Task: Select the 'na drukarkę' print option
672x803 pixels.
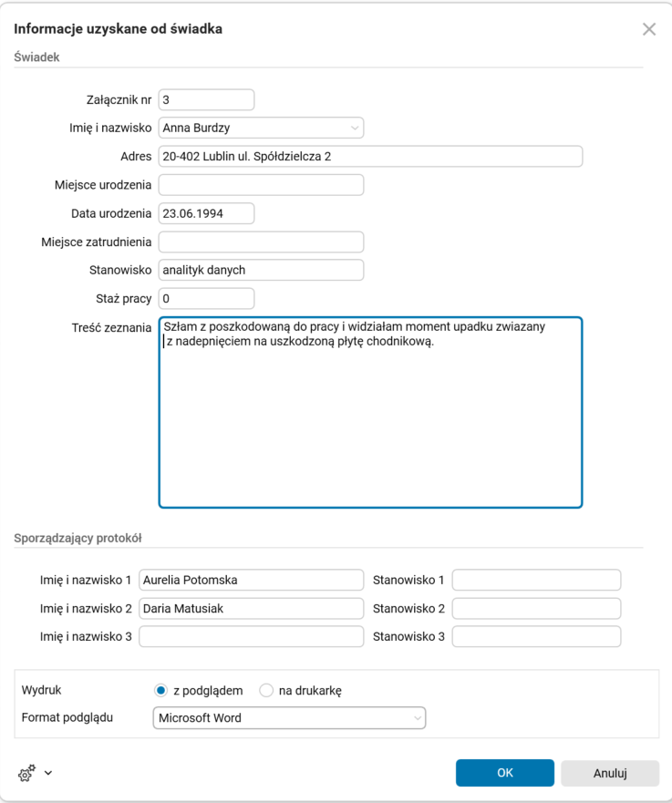Action: 266,691
